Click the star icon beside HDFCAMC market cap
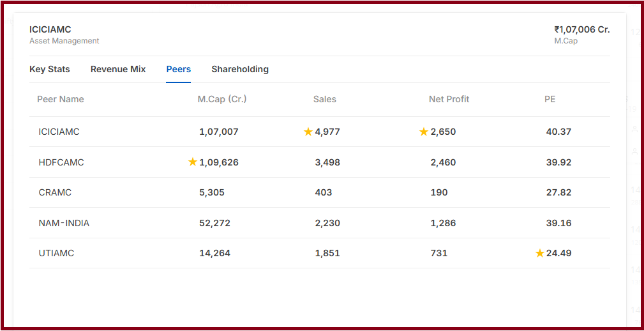 (193, 162)
